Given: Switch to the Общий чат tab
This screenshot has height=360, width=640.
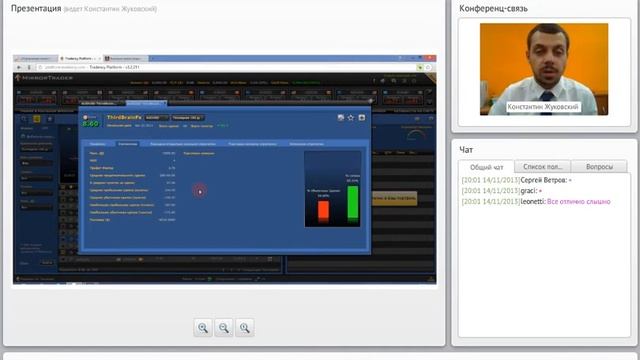Looking at the screenshot, I should (487, 167).
